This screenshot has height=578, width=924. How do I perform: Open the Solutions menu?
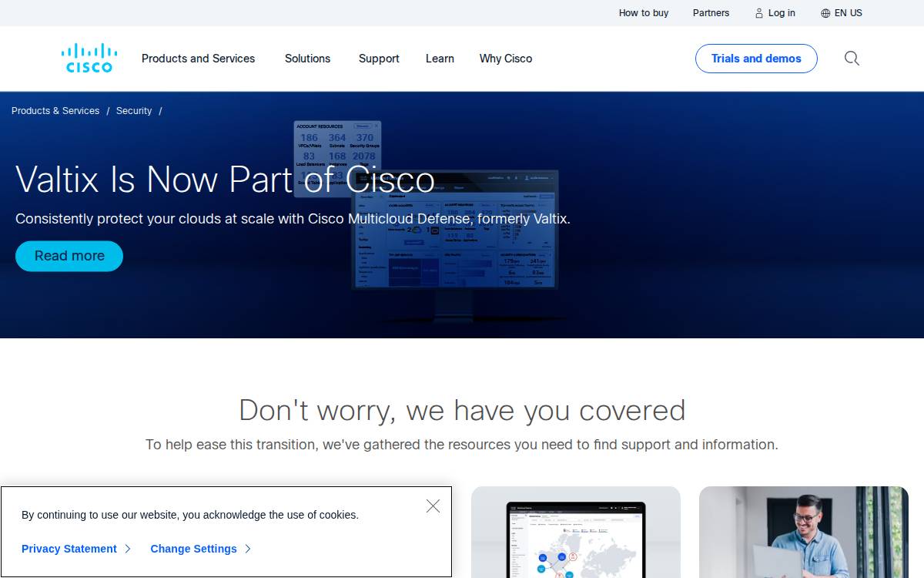[307, 59]
